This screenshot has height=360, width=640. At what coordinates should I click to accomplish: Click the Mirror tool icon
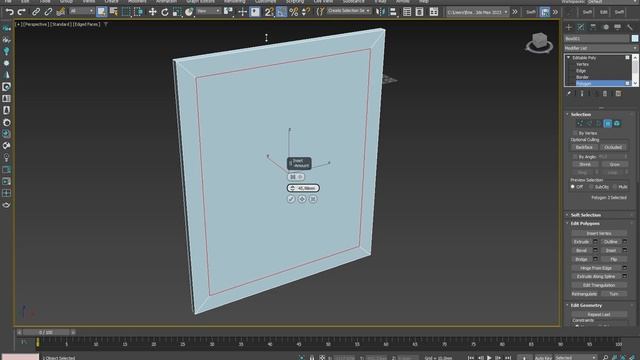(x=380, y=12)
